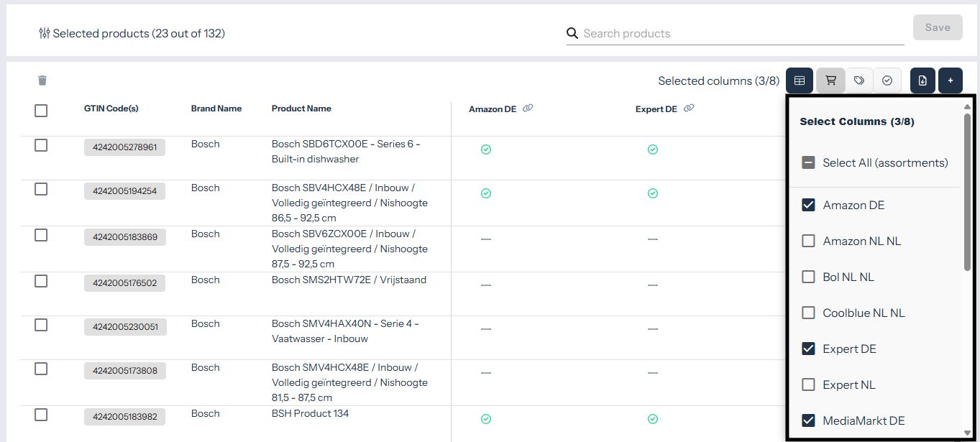980x442 pixels.
Task: Tick the Coolblue NL NL checkbox
Action: click(x=808, y=313)
